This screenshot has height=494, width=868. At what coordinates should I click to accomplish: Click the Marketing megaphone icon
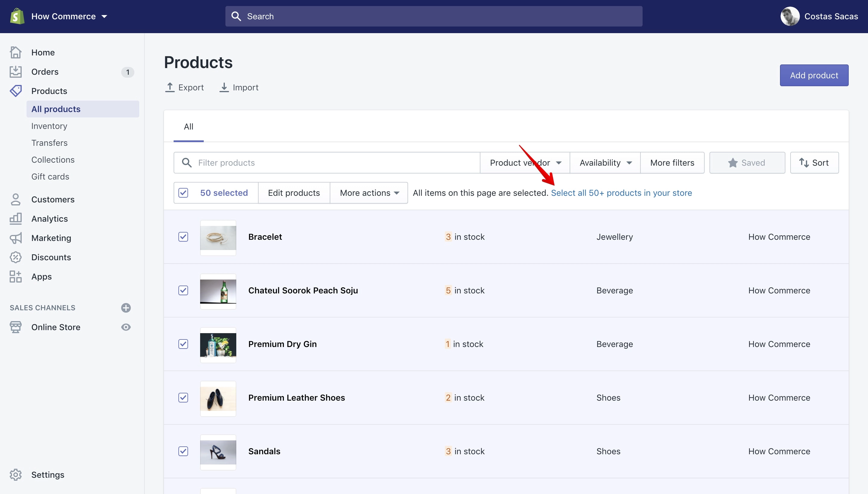(16, 238)
